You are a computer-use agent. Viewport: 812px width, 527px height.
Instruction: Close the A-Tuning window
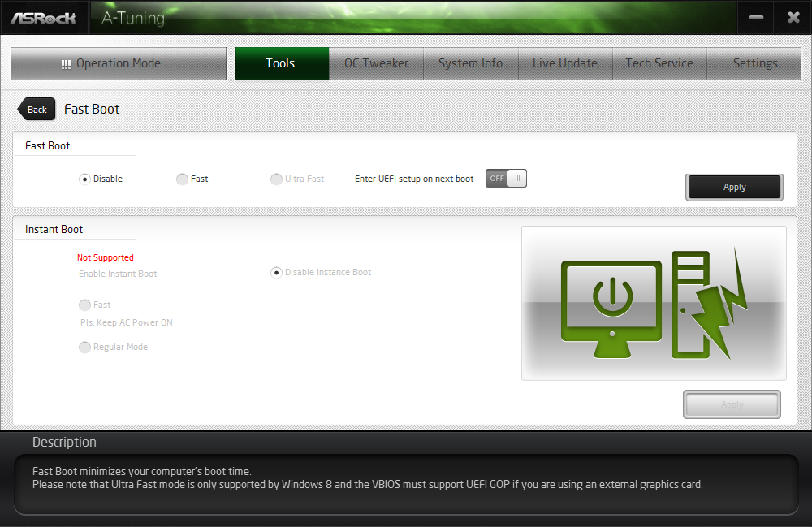click(793, 18)
